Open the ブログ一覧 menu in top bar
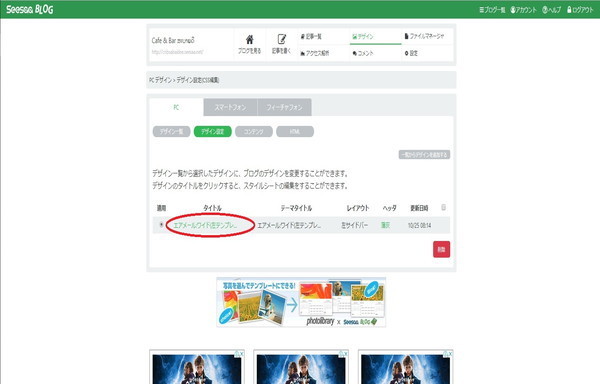 tap(492, 10)
